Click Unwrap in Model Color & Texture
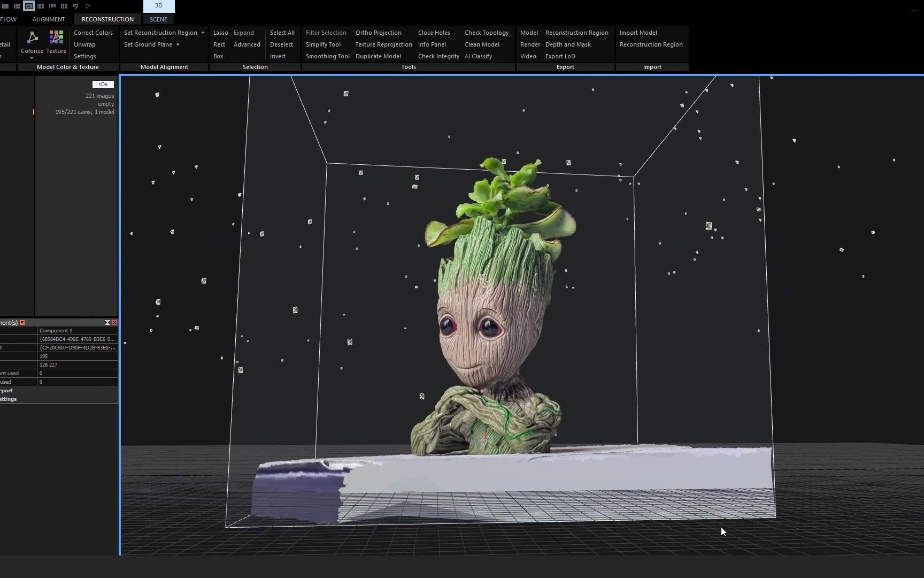924x578 pixels. click(x=84, y=44)
